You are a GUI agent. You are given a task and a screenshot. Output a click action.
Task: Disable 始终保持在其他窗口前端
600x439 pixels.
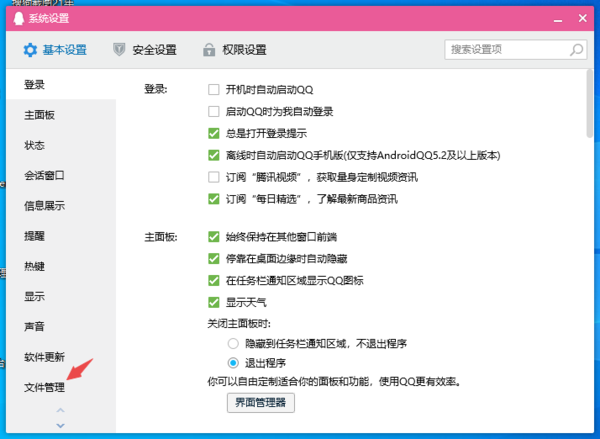click(x=214, y=237)
